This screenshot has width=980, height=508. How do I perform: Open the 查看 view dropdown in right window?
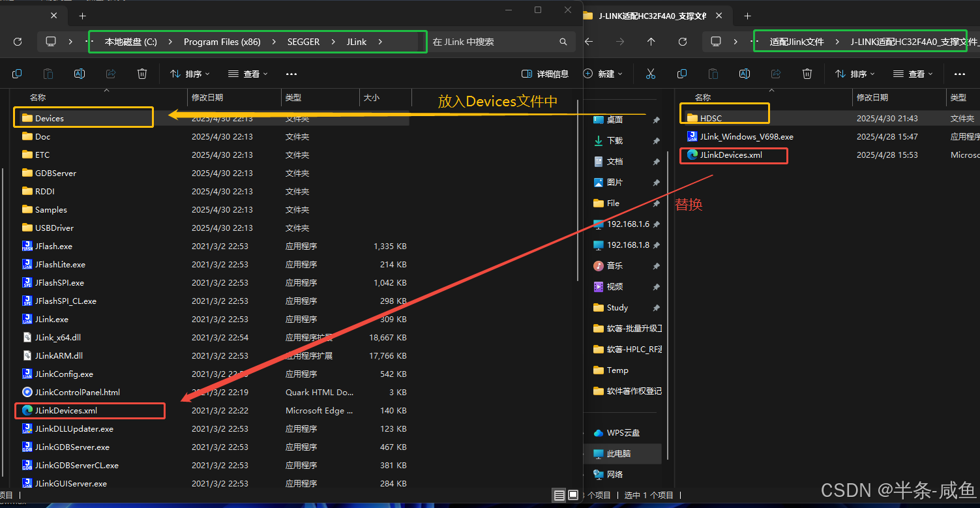(913, 74)
